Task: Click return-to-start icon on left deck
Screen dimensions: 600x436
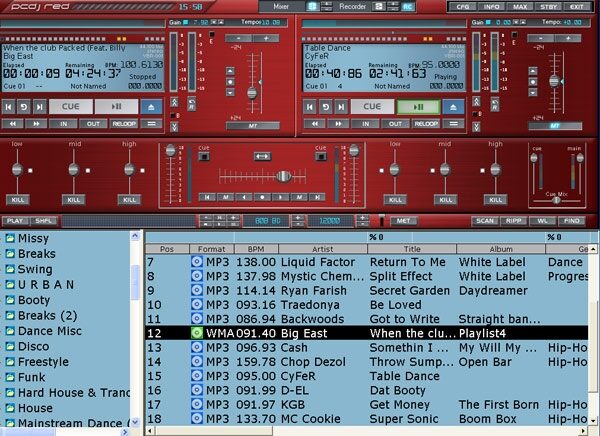Action: [x=24, y=107]
